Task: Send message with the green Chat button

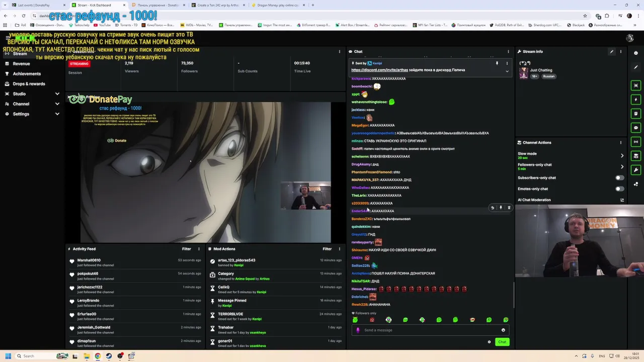Action: (502, 342)
